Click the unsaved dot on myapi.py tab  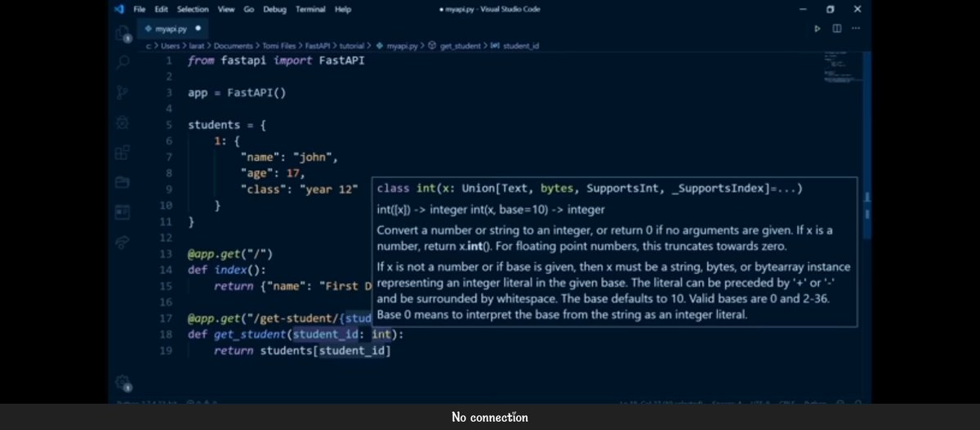(x=198, y=29)
